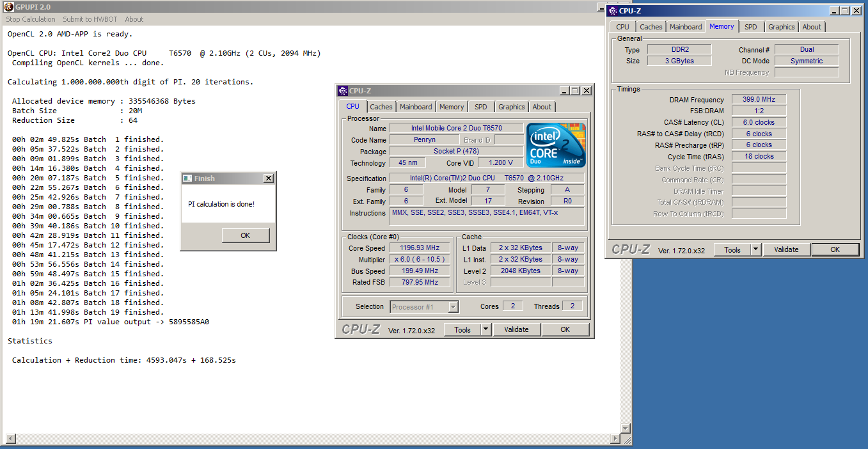Viewport: 868px width, 449px height.
Task: Click the Specification field in CPU-Z
Action: pyautogui.click(x=487, y=178)
